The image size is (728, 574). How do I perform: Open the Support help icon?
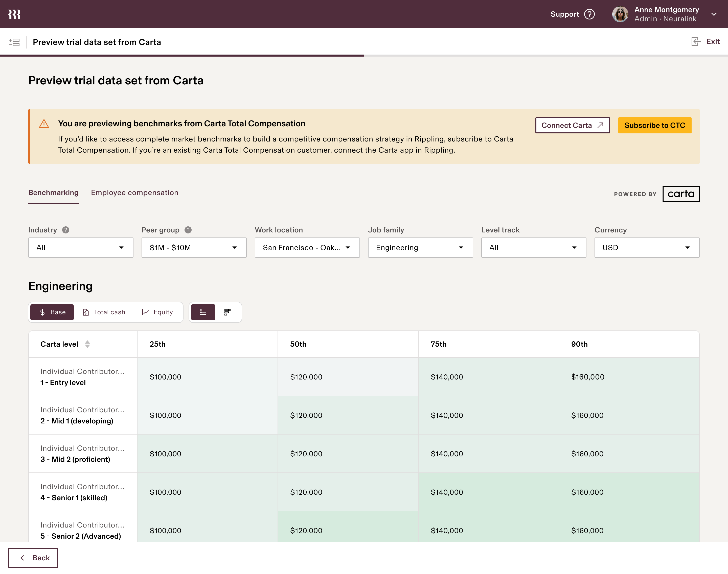point(589,14)
